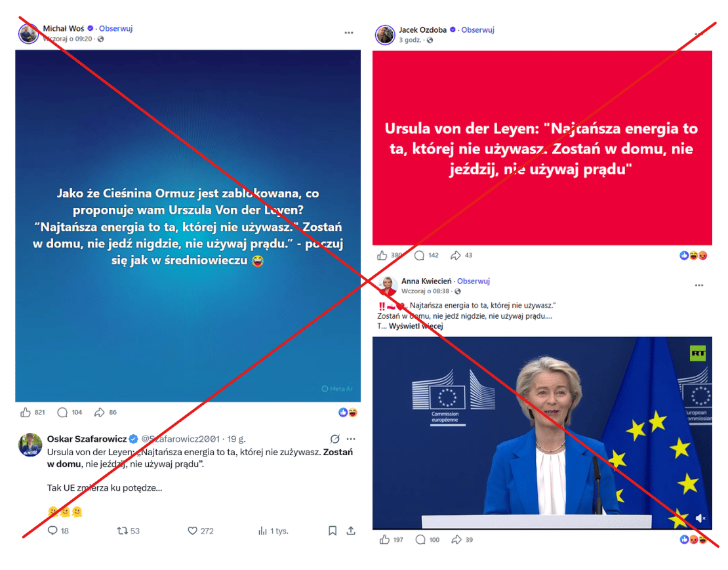Open Anna Kwiecień's profile picture

click(387, 285)
